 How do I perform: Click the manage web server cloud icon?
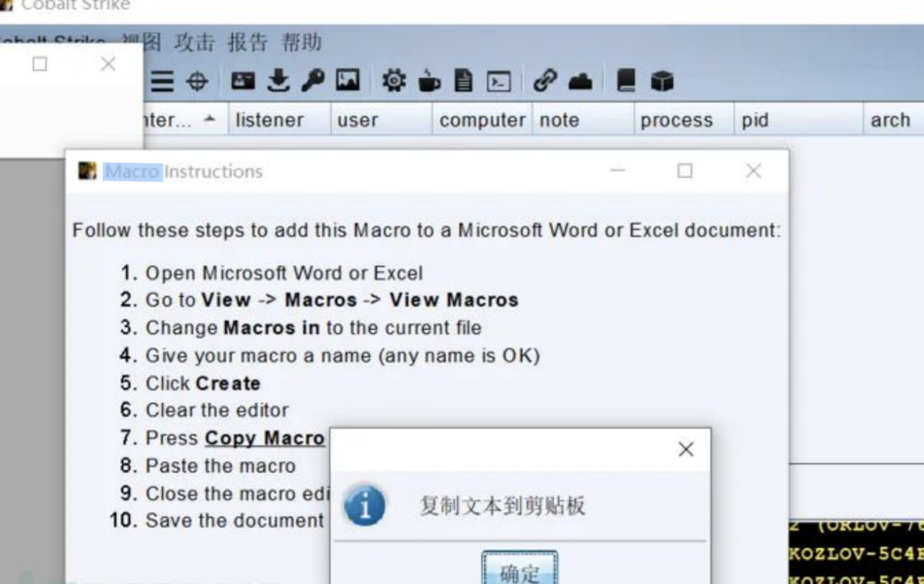580,81
